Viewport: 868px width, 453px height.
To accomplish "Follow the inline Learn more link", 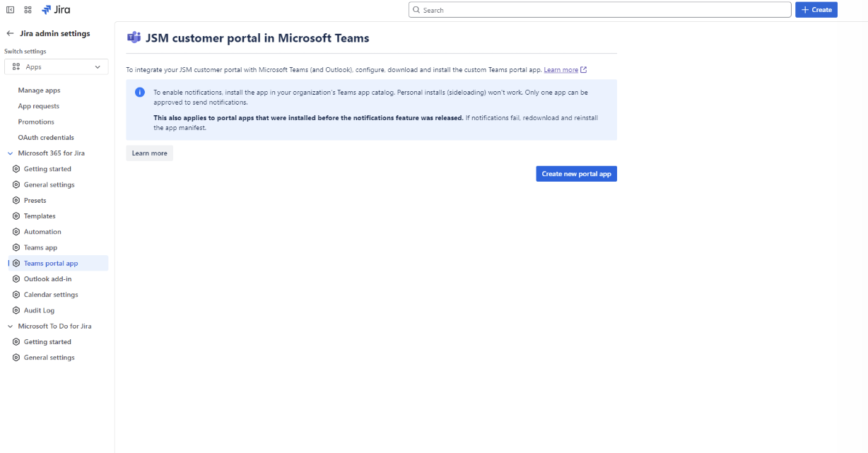I will 561,70.
